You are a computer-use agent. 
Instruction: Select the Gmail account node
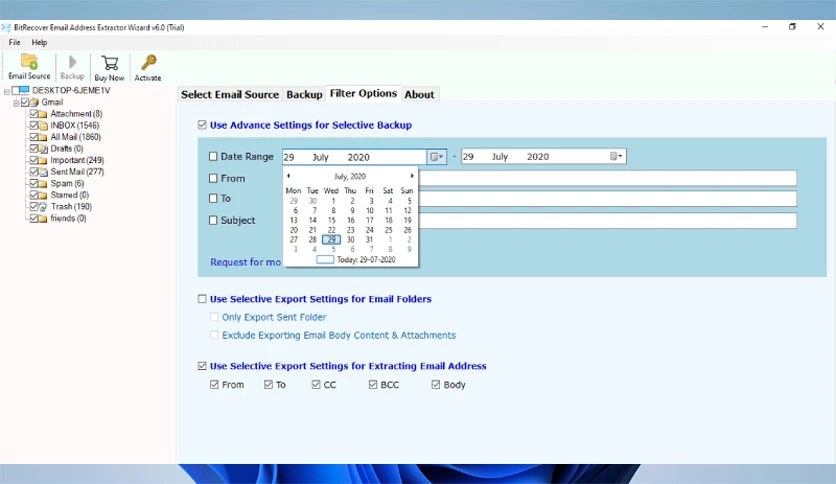[x=52, y=102]
